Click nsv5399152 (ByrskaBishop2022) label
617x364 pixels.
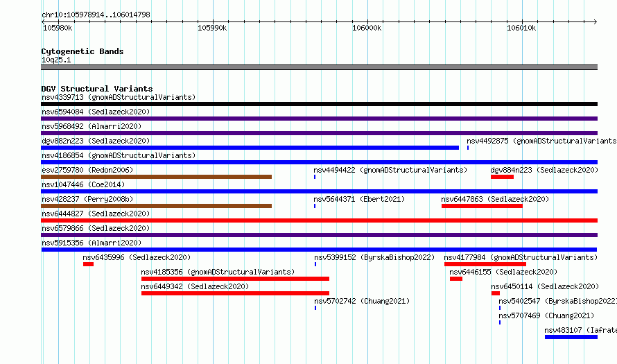coord(374,257)
